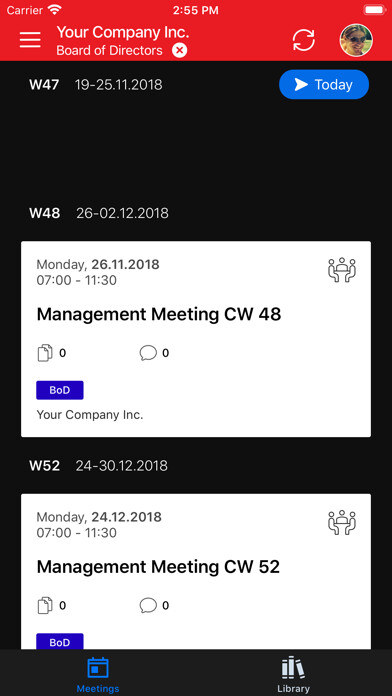The height and width of the screenshot is (696, 392).
Task: Tap the sync refresh icon
Action: (304, 40)
